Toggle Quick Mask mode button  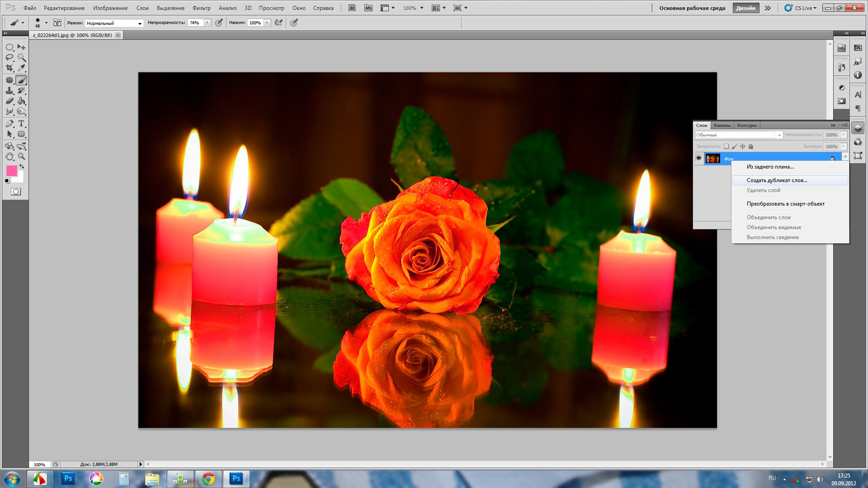16,192
